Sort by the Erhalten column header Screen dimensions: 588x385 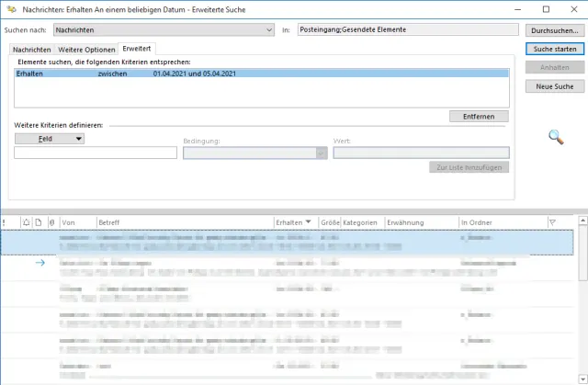(294, 222)
